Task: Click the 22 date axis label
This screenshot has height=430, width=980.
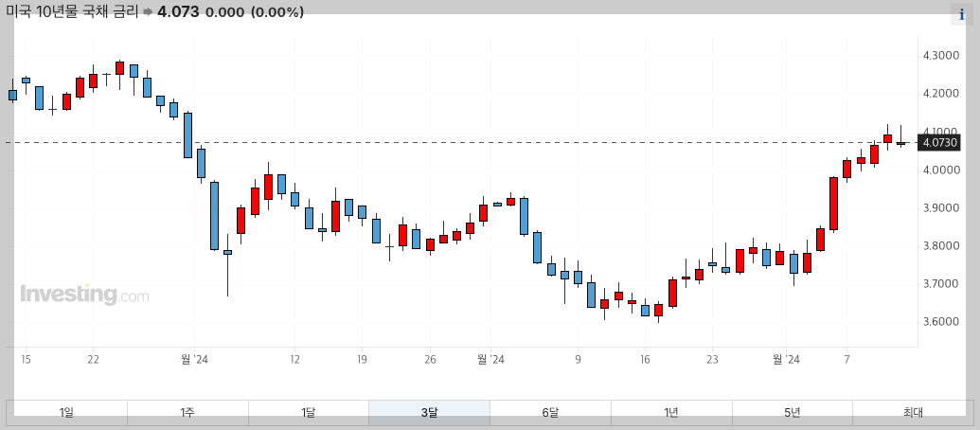Action: (93, 359)
